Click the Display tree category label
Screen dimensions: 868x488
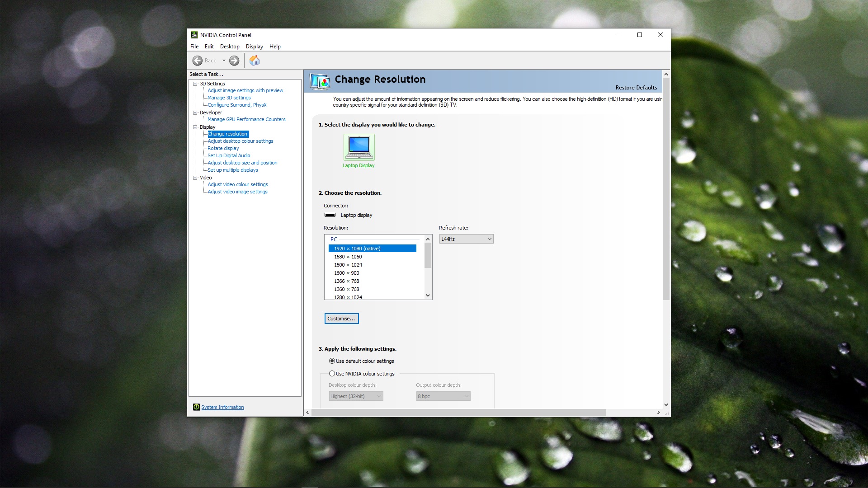[208, 127]
